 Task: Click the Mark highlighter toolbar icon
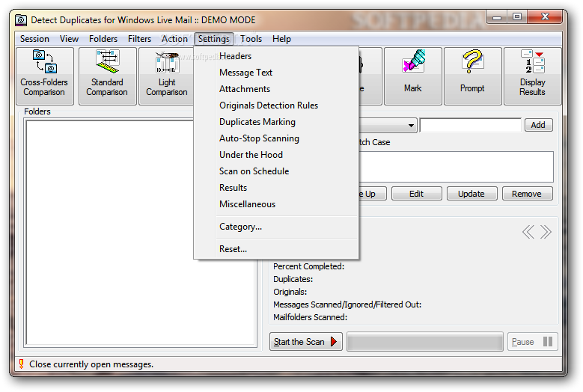412,76
